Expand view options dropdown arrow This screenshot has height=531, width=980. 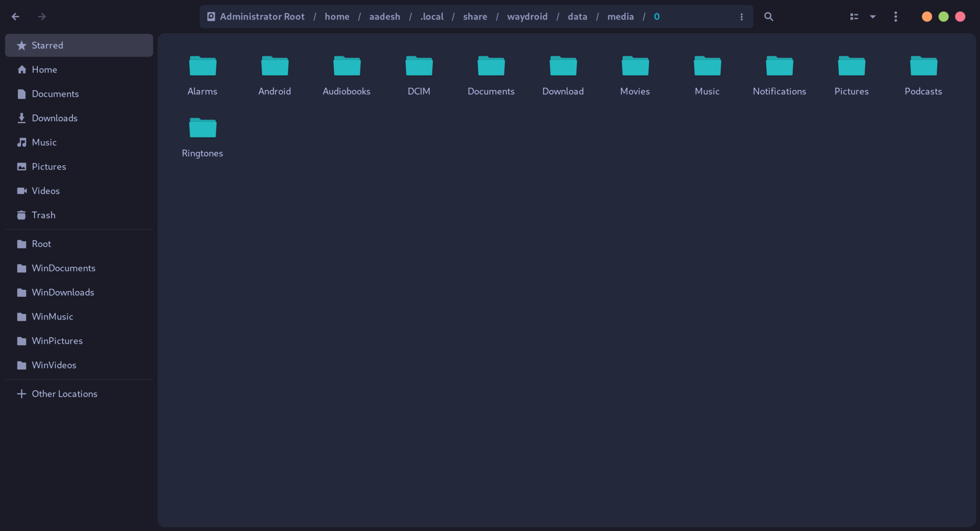873,17
